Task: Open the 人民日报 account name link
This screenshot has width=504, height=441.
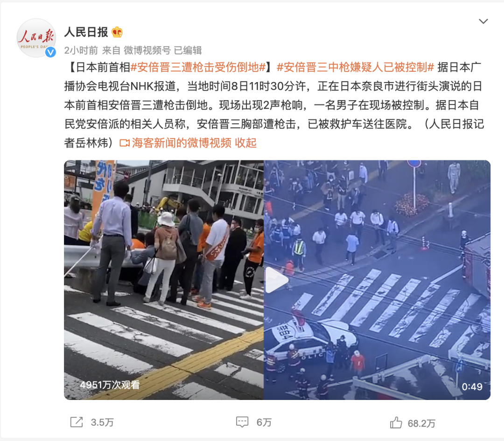Action: [x=86, y=32]
